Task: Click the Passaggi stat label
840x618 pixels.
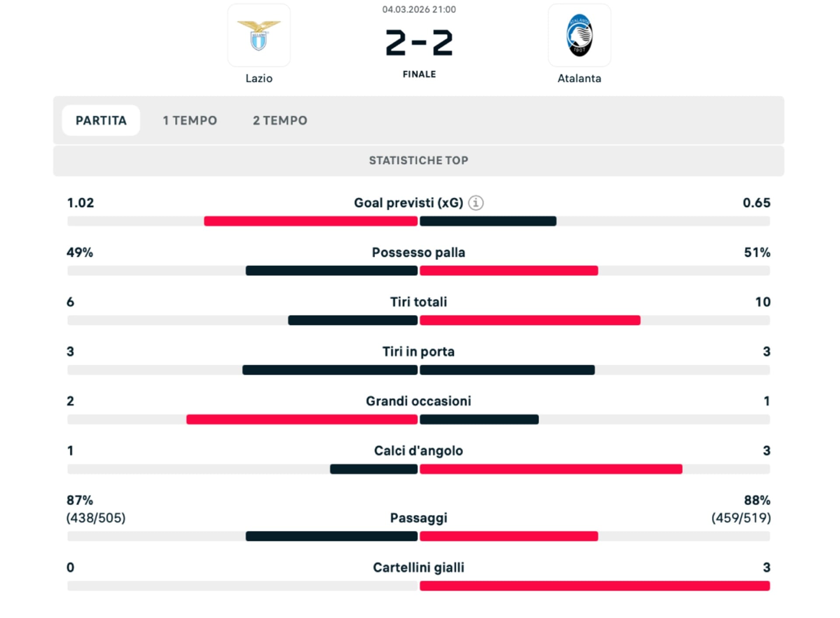Action: coord(419,518)
